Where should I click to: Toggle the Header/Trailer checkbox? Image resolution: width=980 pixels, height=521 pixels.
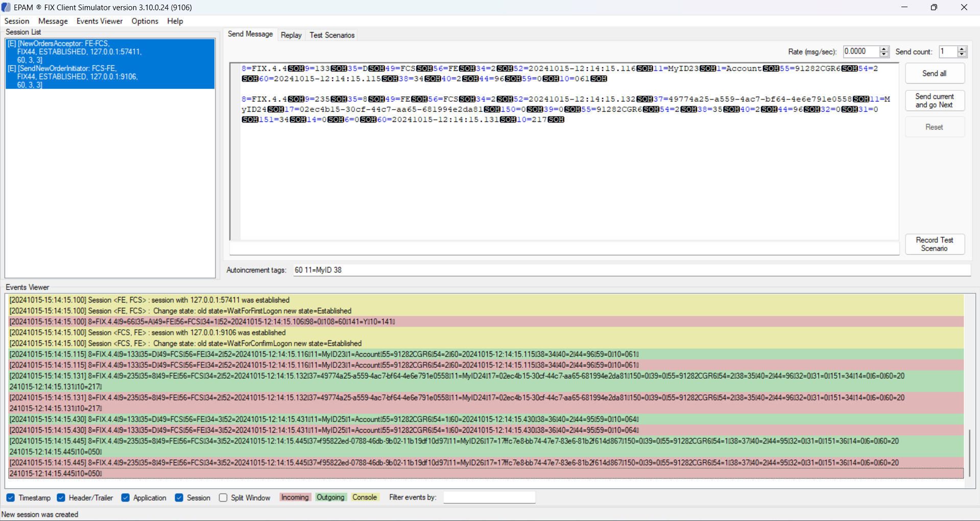point(61,498)
